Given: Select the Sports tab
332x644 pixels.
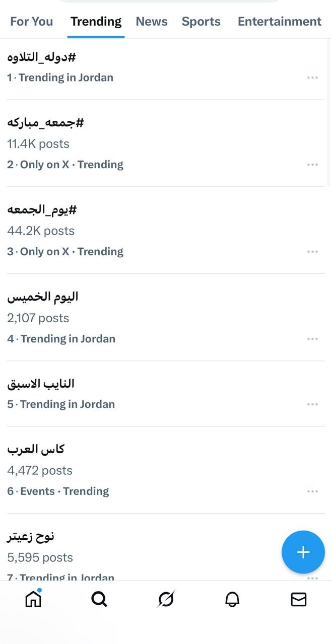Looking at the screenshot, I should (x=201, y=22).
